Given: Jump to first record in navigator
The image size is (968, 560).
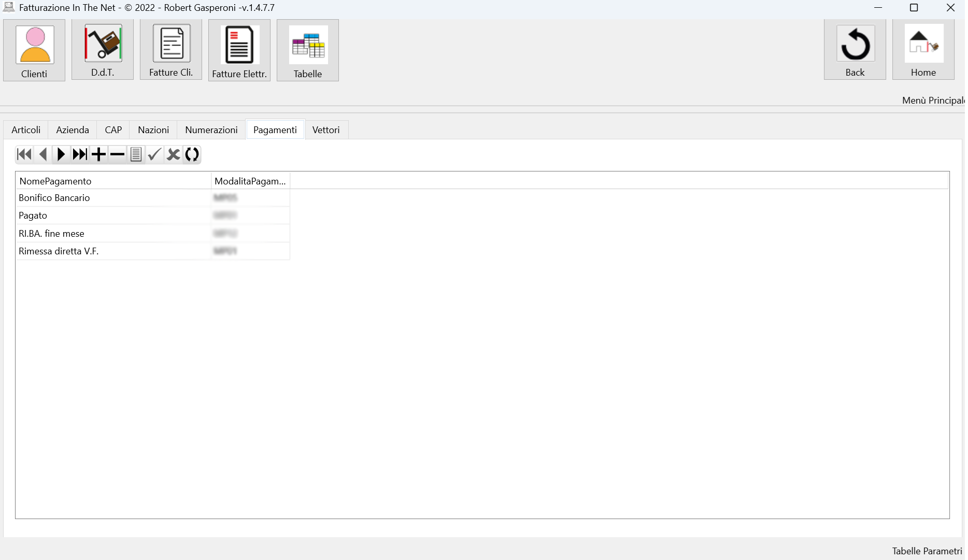Looking at the screenshot, I should click(x=24, y=154).
